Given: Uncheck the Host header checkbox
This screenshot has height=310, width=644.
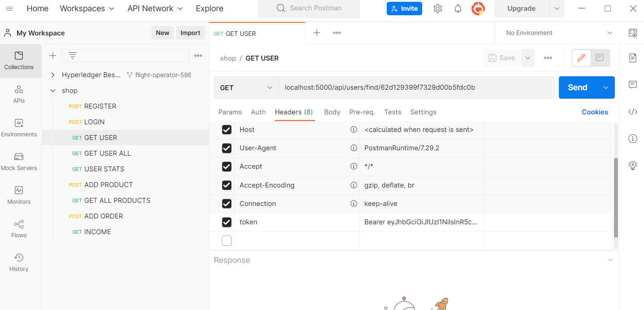Looking at the screenshot, I should 227,130.
